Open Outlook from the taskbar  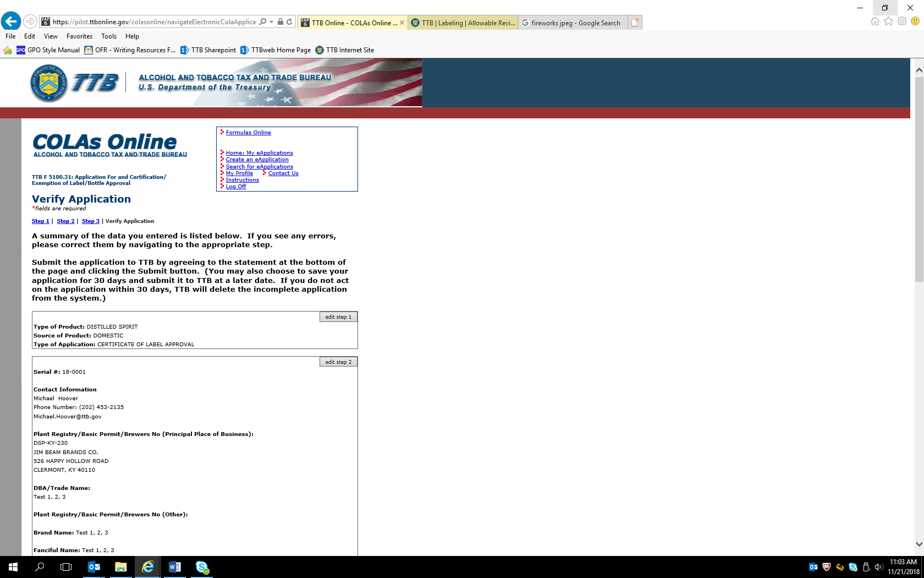point(94,567)
